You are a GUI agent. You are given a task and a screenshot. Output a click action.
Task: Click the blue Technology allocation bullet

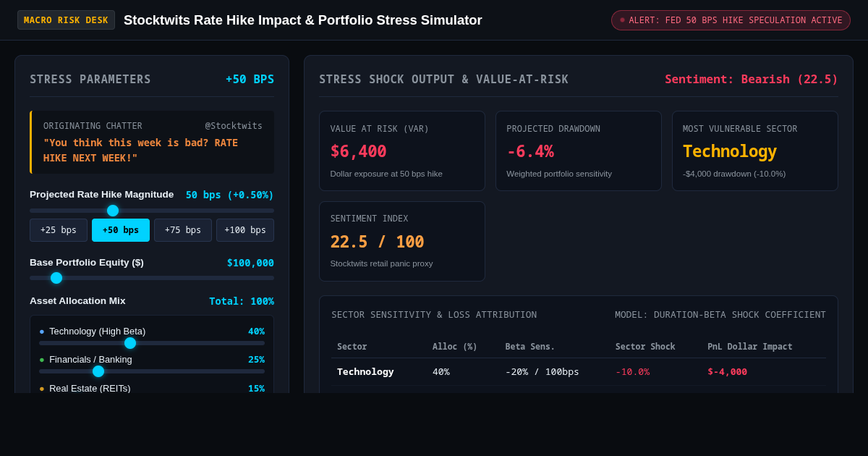click(x=42, y=332)
